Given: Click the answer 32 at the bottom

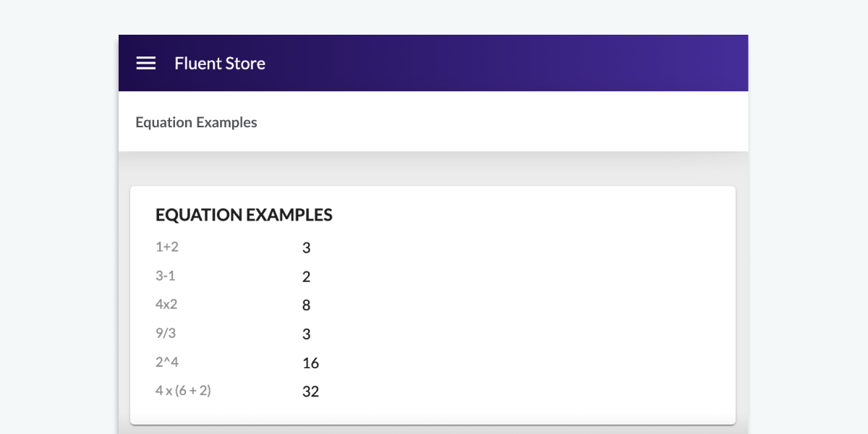Looking at the screenshot, I should (311, 391).
